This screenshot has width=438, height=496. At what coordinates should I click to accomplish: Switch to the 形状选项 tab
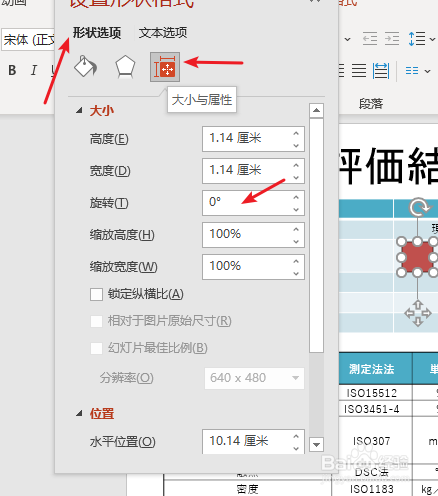tap(97, 33)
